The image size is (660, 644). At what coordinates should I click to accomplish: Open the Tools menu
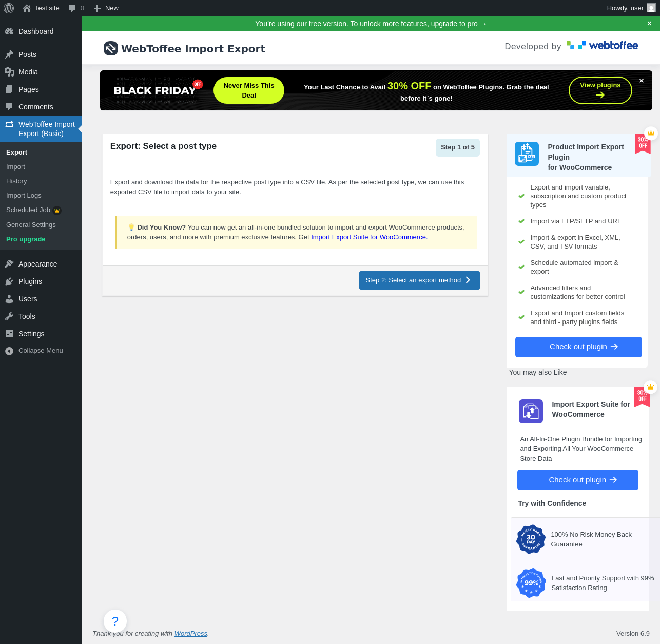41,316
